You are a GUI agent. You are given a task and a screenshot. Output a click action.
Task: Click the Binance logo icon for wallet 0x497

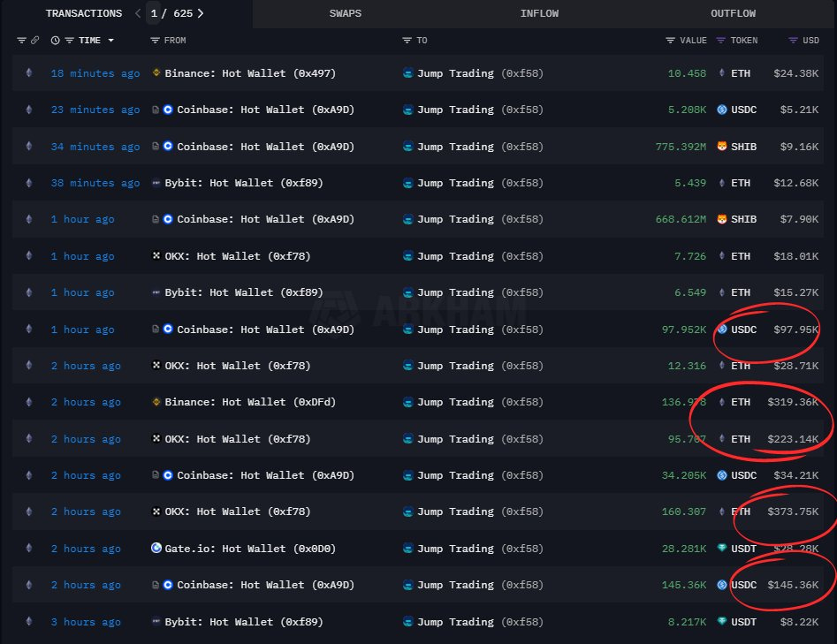(156, 72)
